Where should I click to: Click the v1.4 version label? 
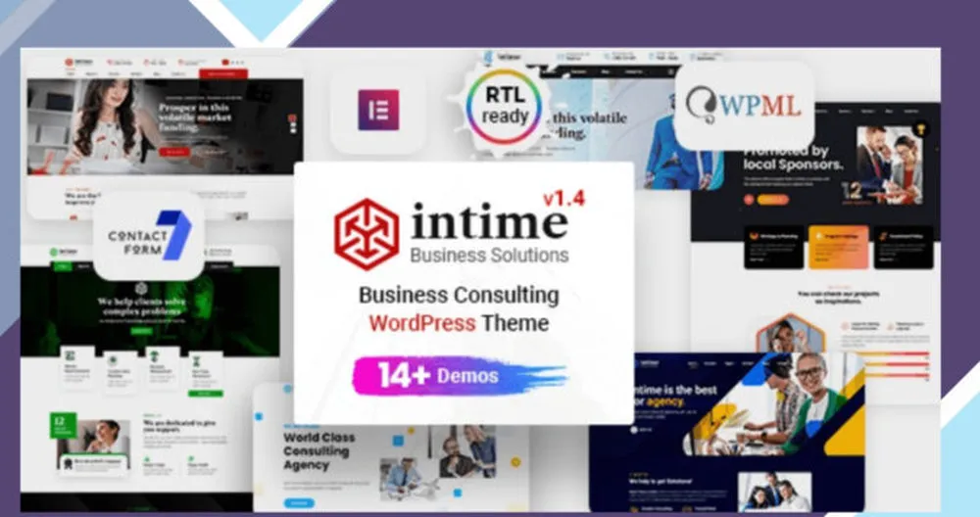click(x=563, y=198)
